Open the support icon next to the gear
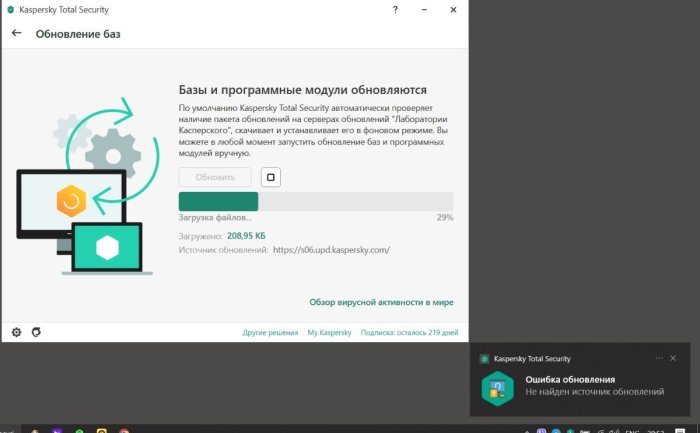Viewport: 700px width, 433px height. coord(36,332)
